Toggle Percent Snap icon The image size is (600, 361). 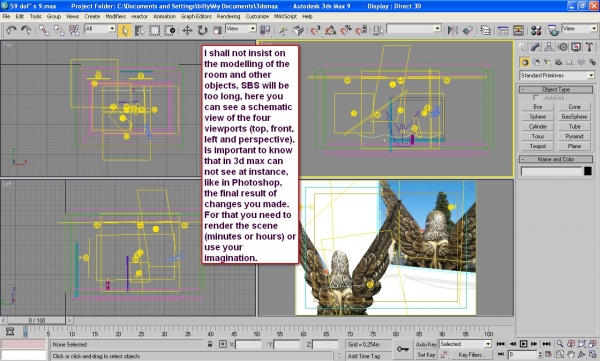[x=346, y=30]
